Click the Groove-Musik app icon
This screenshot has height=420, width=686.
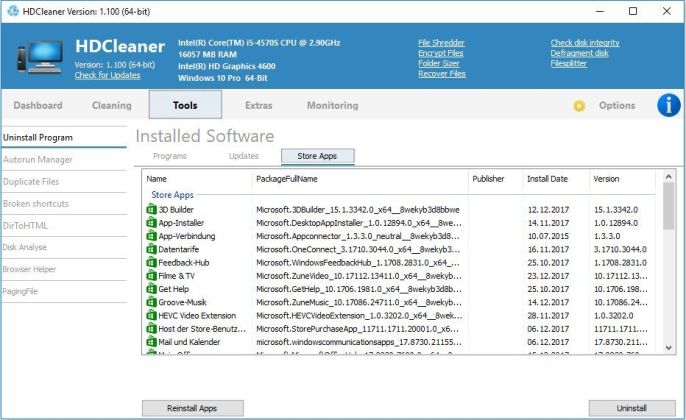point(151,302)
